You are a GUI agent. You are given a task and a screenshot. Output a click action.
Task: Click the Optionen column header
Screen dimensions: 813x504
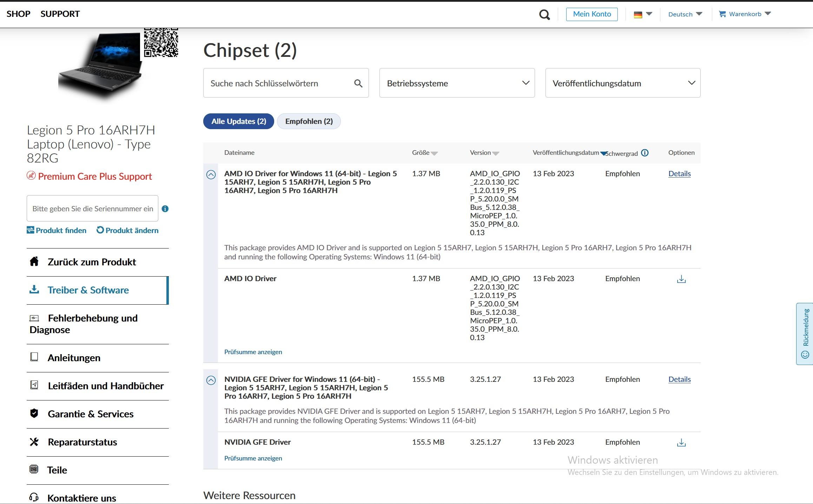681,153
